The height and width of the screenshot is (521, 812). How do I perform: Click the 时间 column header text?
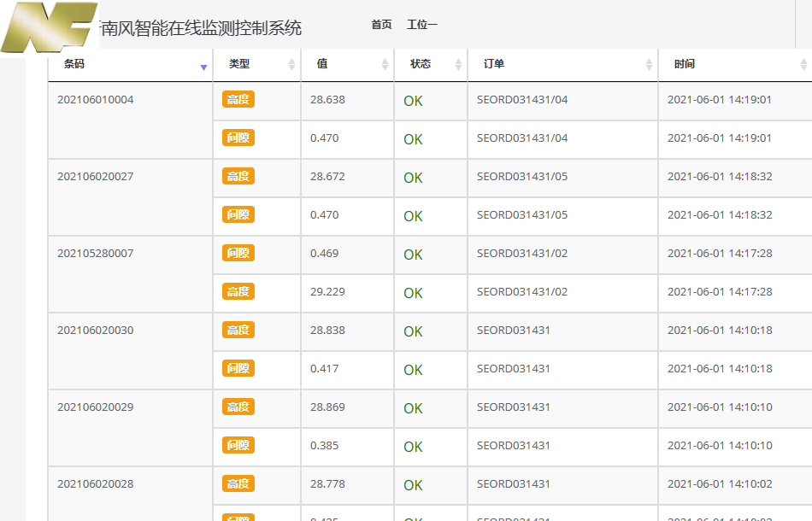click(684, 64)
